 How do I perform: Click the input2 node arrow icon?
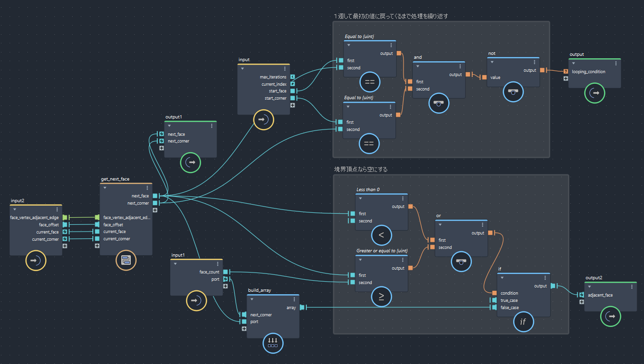click(x=36, y=260)
